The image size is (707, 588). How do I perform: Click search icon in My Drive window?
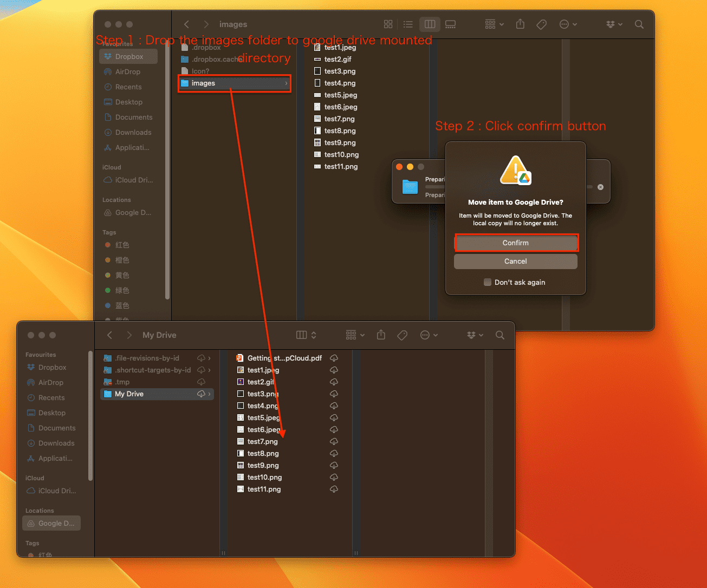[500, 335]
